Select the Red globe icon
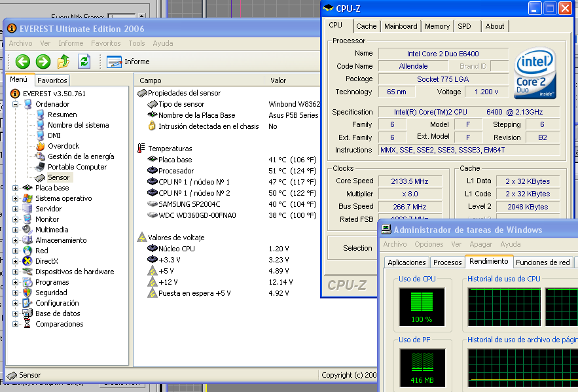 (x=27, y=251)
